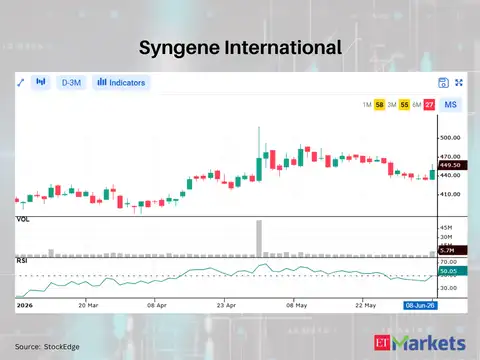Click the 20 Mar date axis label

[x=88, y=305]
